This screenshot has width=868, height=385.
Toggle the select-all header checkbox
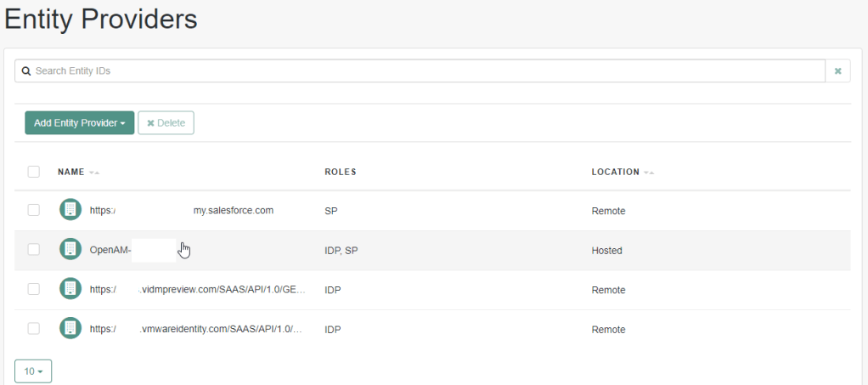pos(34,172)
